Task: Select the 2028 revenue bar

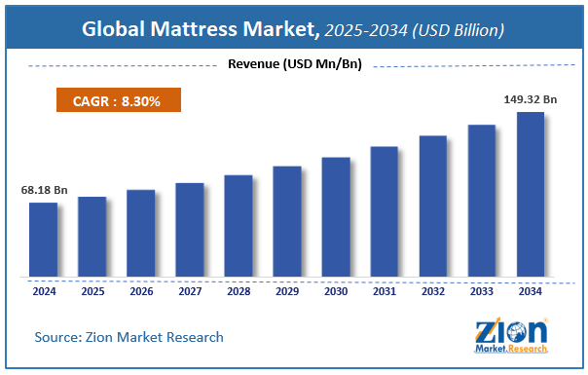Action: pyautogui.click(x=239, y=226)
